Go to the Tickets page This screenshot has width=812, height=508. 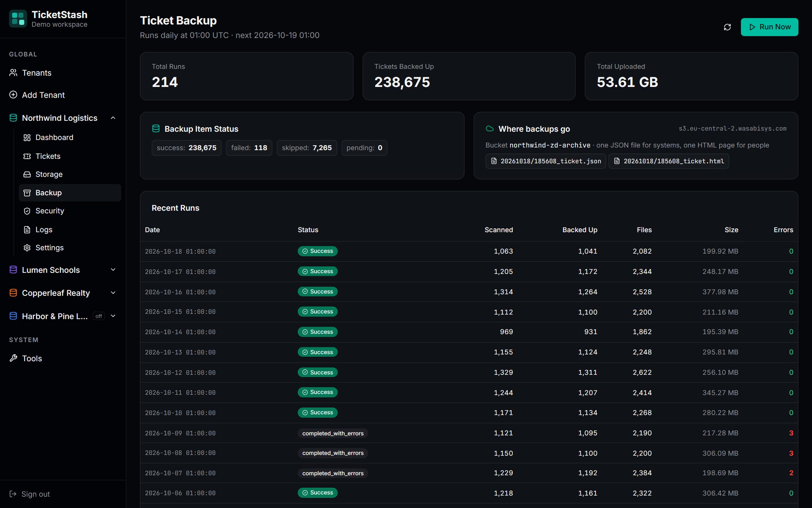tap(70, 156)
